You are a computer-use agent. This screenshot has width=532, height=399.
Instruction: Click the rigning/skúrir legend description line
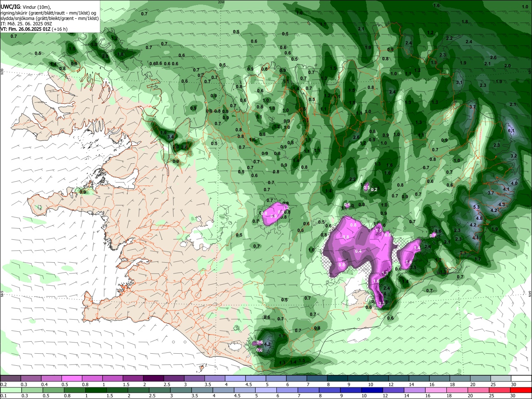[x=49, y=12]
